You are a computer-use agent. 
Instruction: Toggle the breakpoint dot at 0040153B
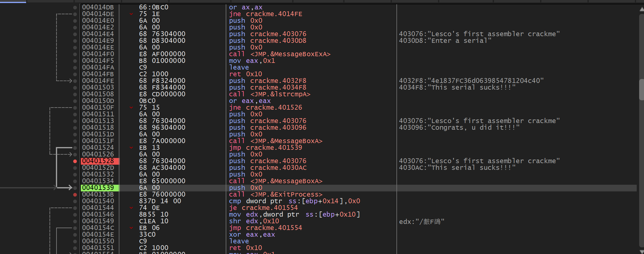(75, 195)
